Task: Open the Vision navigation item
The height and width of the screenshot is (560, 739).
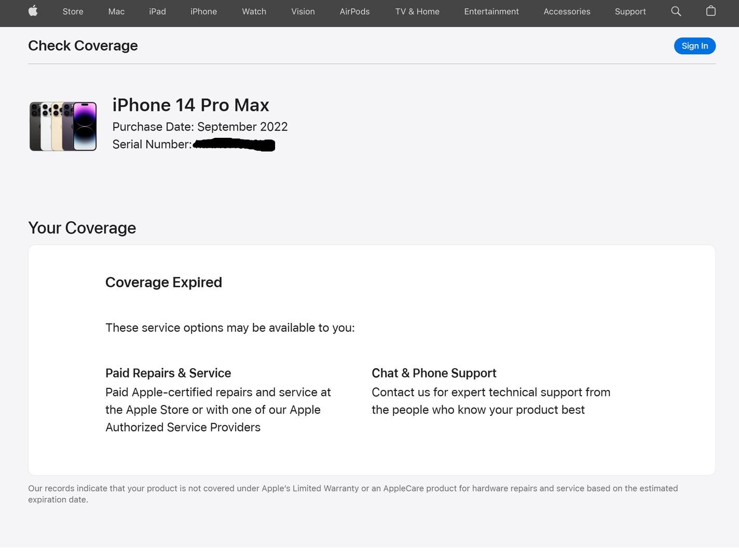Action: point(303,11)
